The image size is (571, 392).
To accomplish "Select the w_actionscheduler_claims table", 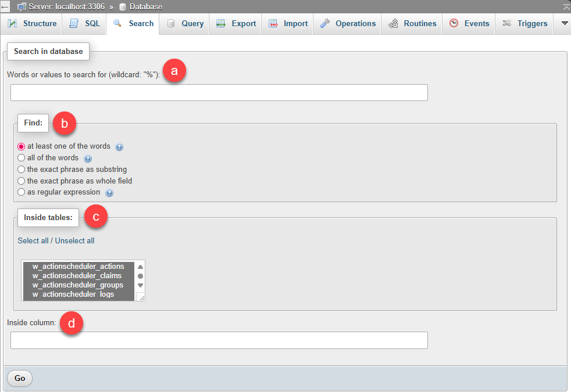I will point(76,275).
